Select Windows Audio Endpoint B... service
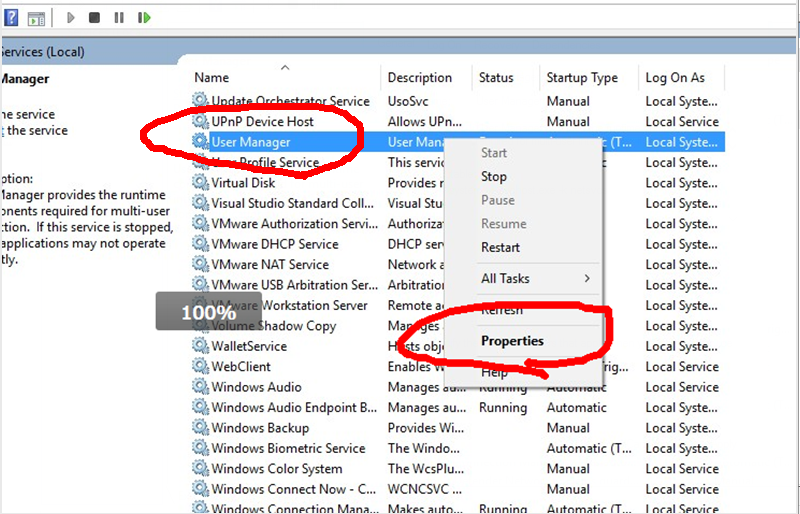The image size is (800, 514). click(294, 407)
